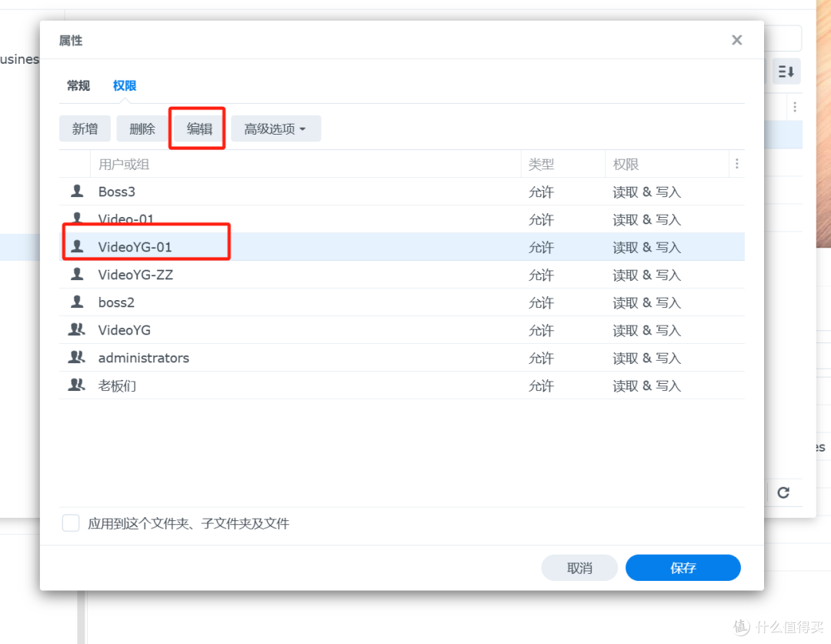Click the 保存 button
The image size is (831, 644).
(683, 568)
